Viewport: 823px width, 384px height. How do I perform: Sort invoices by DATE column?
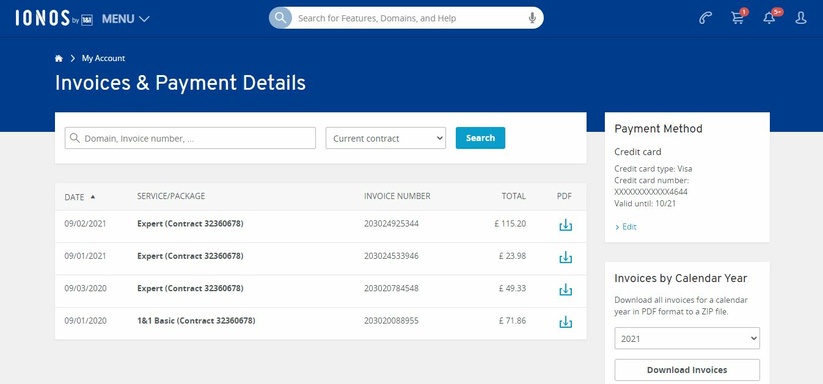tap(80, 197)
